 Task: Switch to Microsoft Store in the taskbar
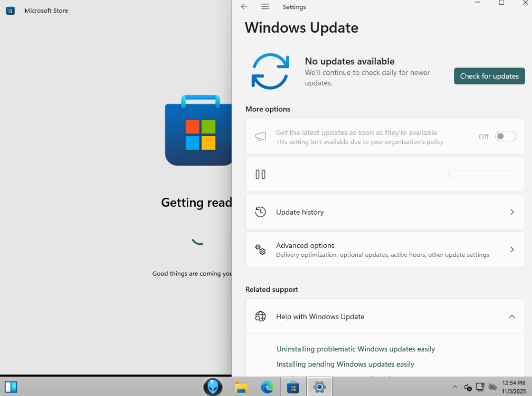pos(293,387)
